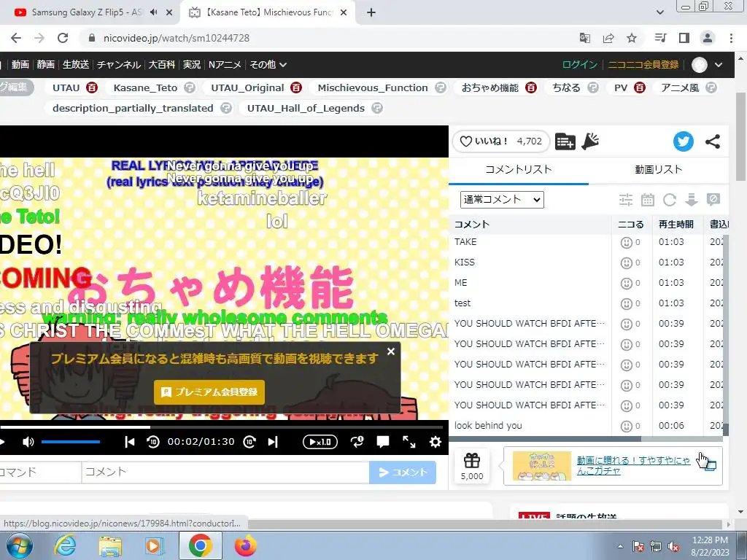Click the share icon next to Twitter
The image size is (747, 560).
pos(713,141)
